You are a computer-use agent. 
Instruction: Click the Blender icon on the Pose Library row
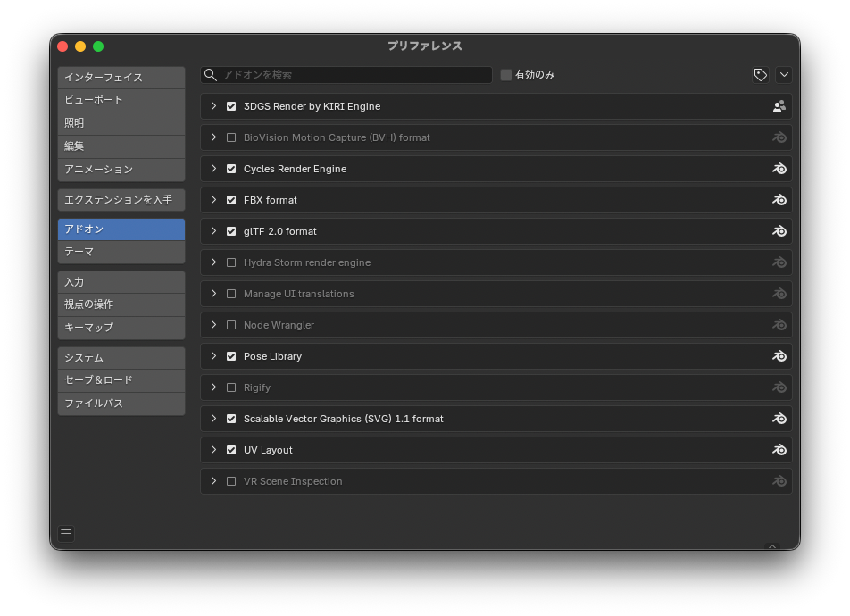point(779,356)
